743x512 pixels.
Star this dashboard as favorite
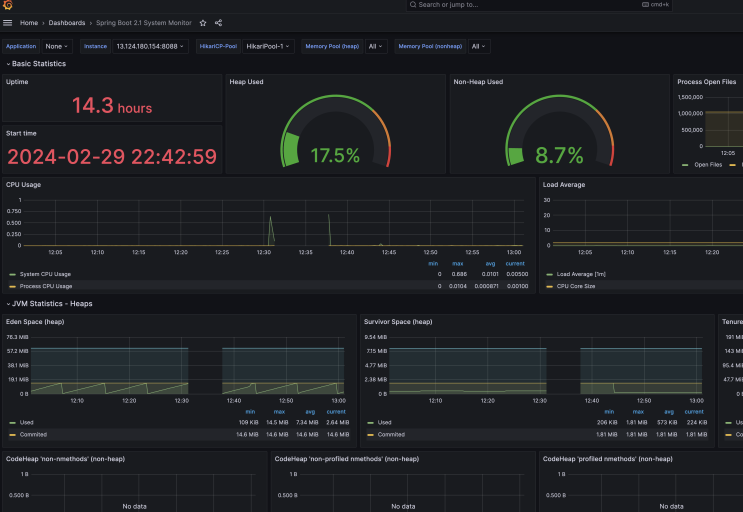(x=203, y=23)
